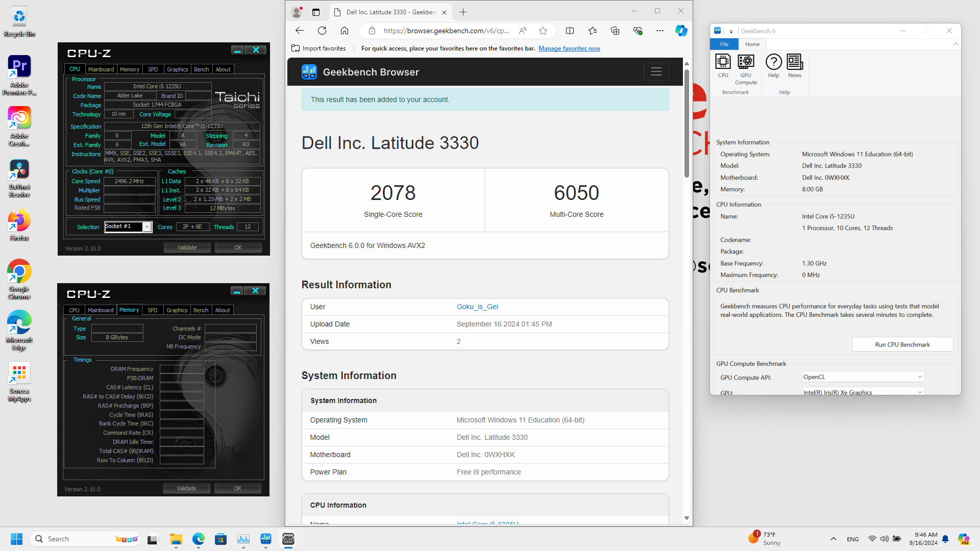980x551 pixels.
Task: Expand the Geekbench 6 quick access toolbar arrow
Action: [x=731, y=31]
